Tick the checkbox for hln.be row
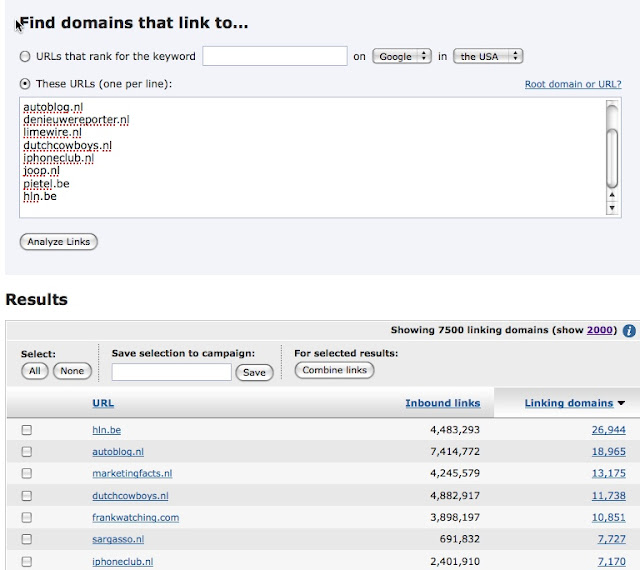 click(x=27, y=430)
